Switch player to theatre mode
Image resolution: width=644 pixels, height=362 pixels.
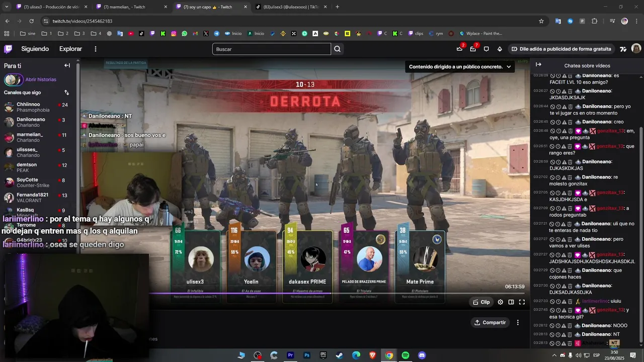click(x=511, y=302)
